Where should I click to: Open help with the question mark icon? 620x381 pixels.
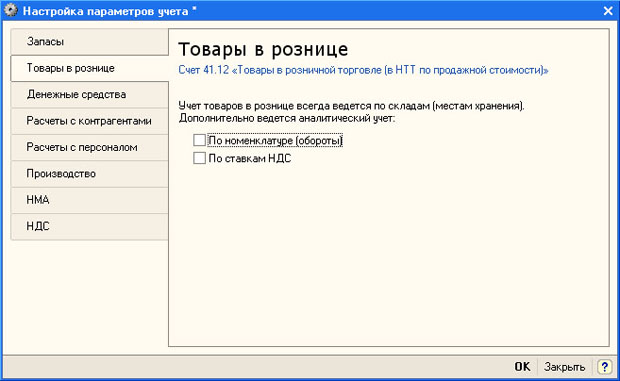pyautogui.click(x=604, y=366)
